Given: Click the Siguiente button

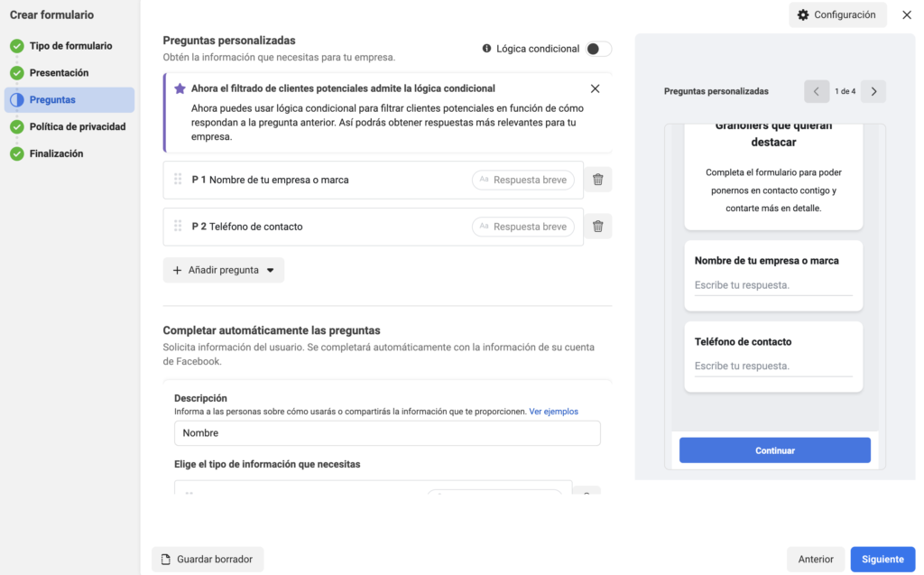Looking at the screenshot, I should point(882,559).
